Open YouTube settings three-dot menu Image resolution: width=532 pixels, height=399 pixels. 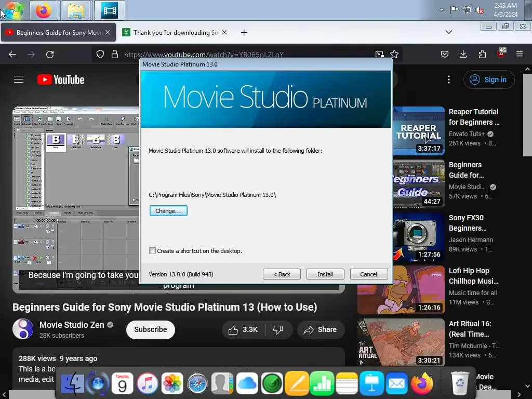449,79
